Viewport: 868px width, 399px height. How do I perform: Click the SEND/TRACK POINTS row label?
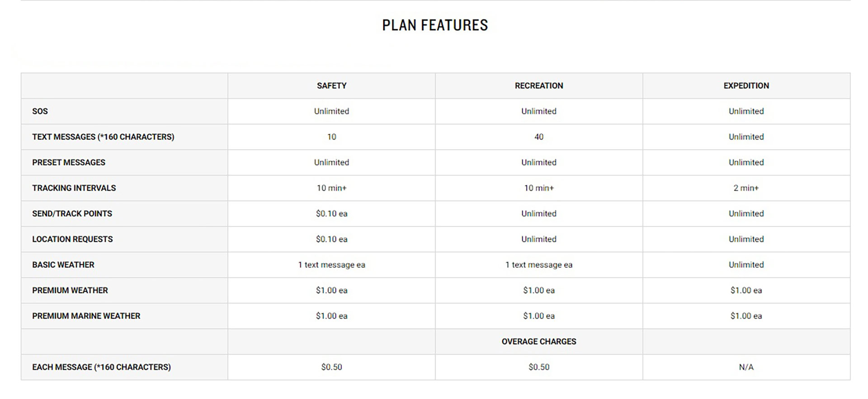coord(72,214)
